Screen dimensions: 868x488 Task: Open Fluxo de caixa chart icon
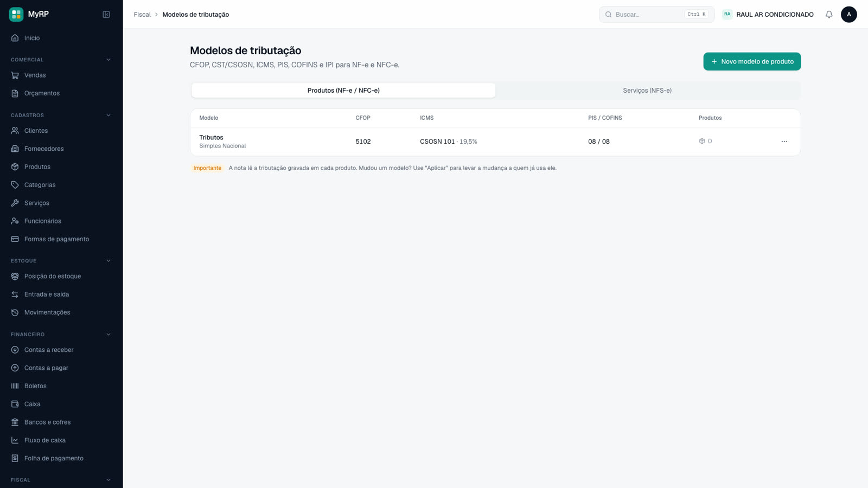tap(15, 440)
